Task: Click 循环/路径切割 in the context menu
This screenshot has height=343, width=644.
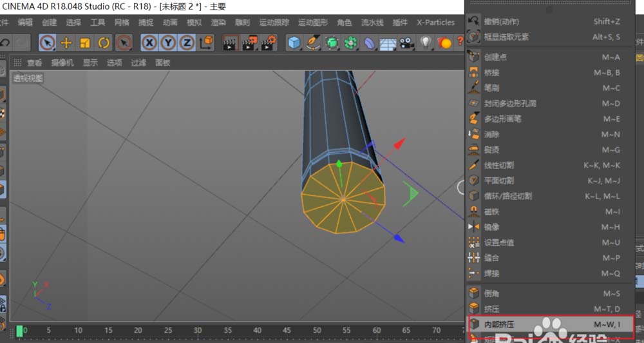Action: [x=507, y=196]
